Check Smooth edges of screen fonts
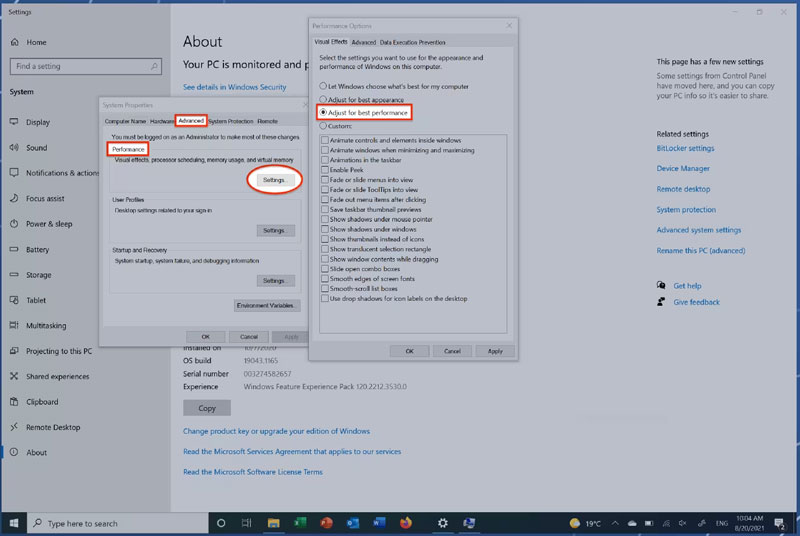This screenshot has height=536, width=800. click(324, 278)
